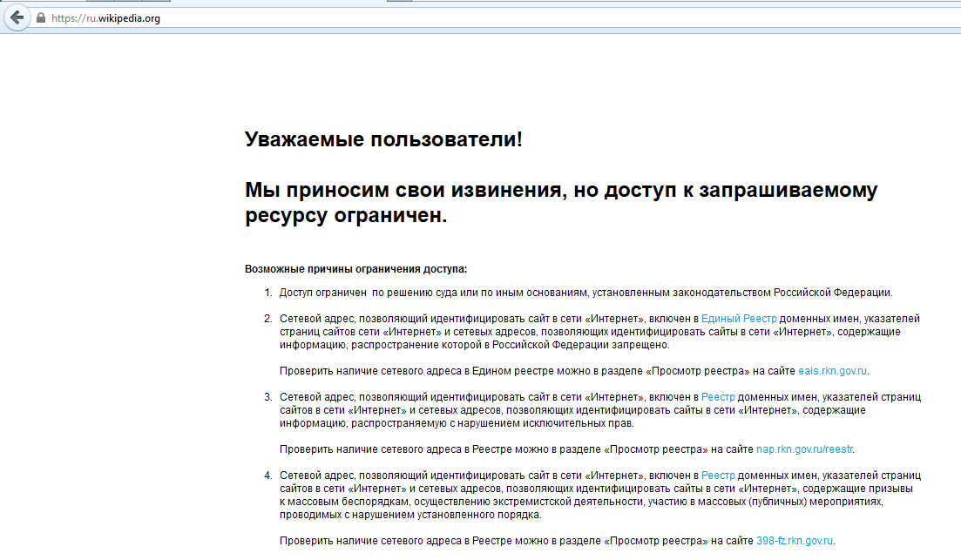
Task: Focus the ru.wikipedia.org address bar
Action: tap(349, 18)
